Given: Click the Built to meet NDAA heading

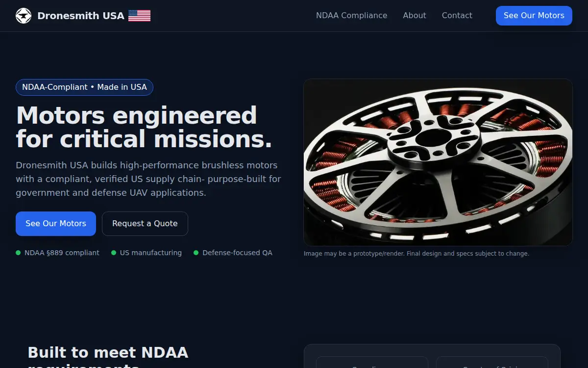Looking at the screenshot, I should click(x=108, y=357).
